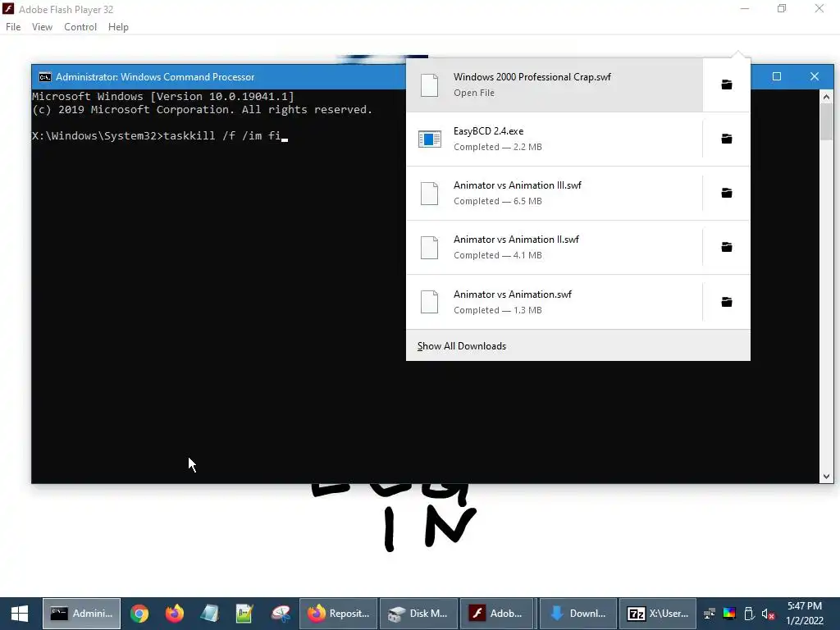Show Animator vs Animation.swf in folder
Image resolution: width=840 pixels, height=630 pixels.
(727, 302)
